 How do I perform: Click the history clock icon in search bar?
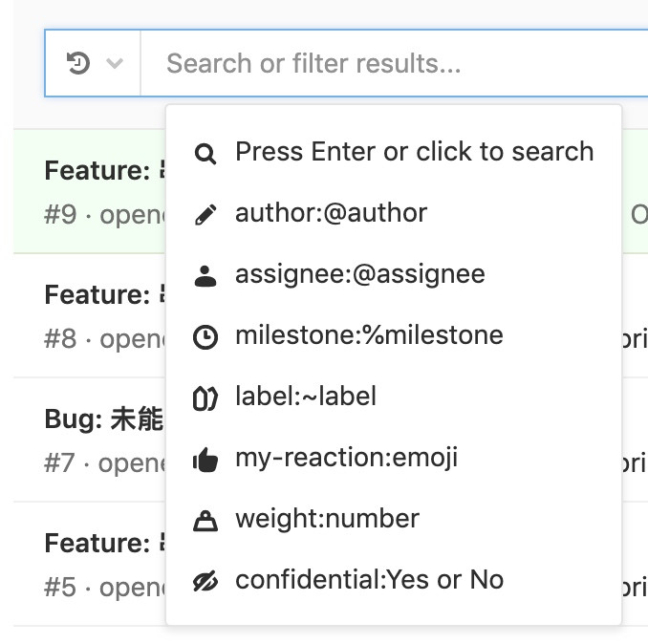coord(78,64)
